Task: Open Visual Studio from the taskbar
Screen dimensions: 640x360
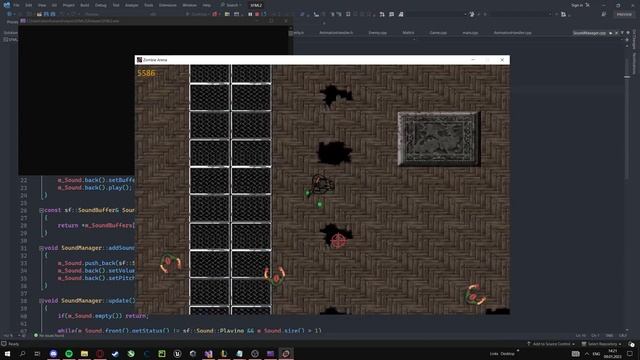Action: click(209, 353)
